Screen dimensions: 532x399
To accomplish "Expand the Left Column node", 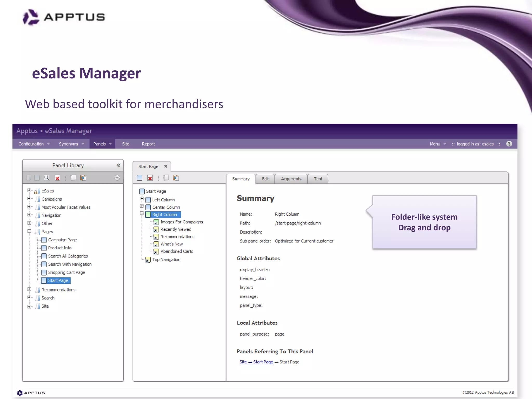I will 142,198.
